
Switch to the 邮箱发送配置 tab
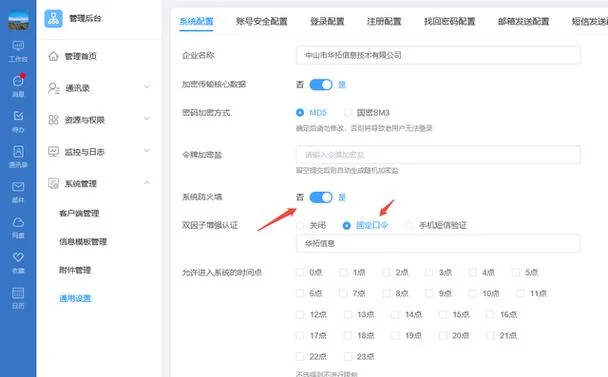[523, 21]
